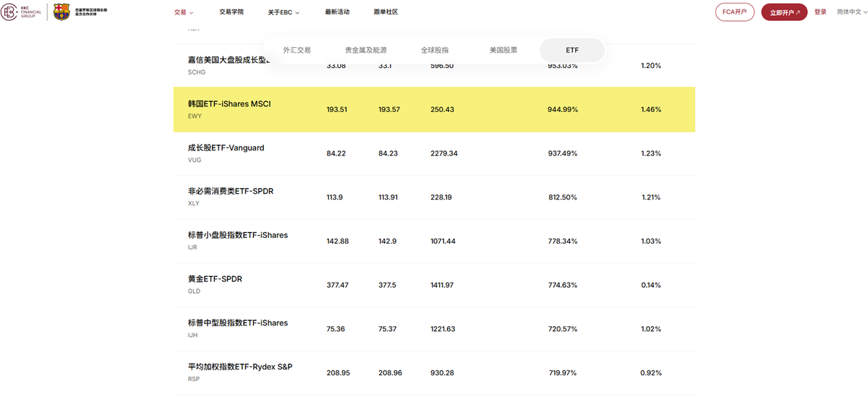Click the 778.34% value

pyautogui.click(x=563, y=241)
